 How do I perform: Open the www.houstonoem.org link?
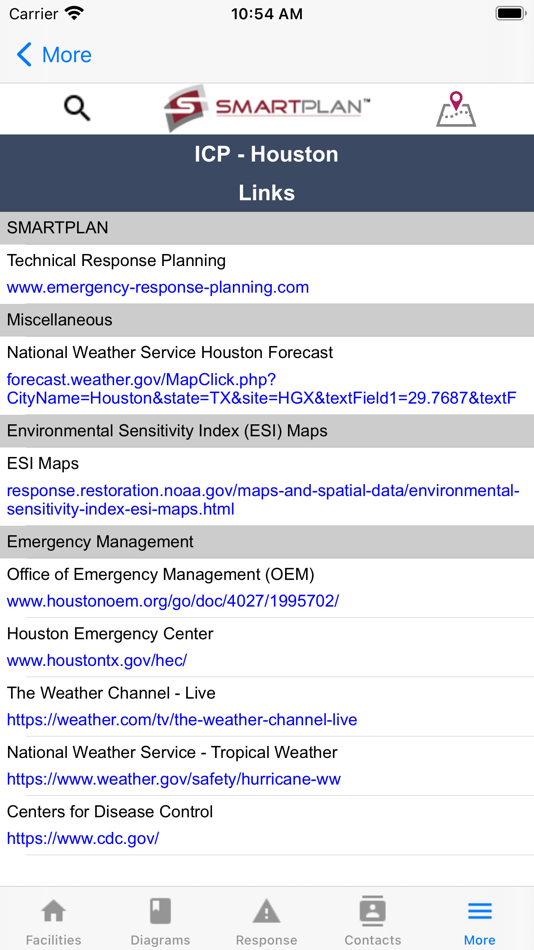pyautogui.click(x=173, y=601)
